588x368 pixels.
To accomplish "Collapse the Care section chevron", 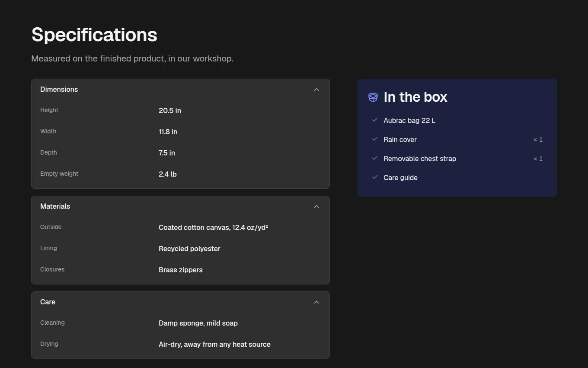I will click(x=316, y=302).
